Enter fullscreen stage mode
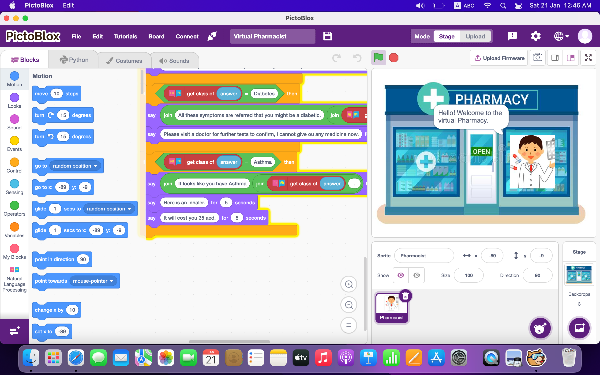Screen dimensions: 600x375 [588, 58]
